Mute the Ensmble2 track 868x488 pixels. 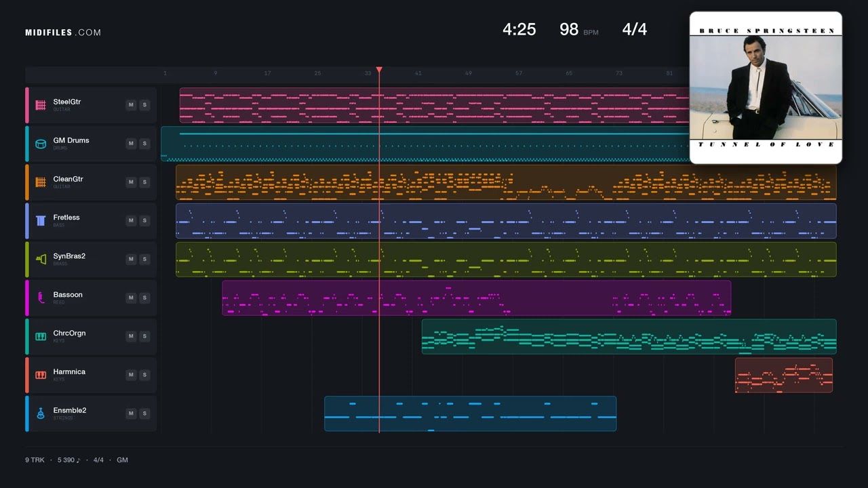coord(131,413)
